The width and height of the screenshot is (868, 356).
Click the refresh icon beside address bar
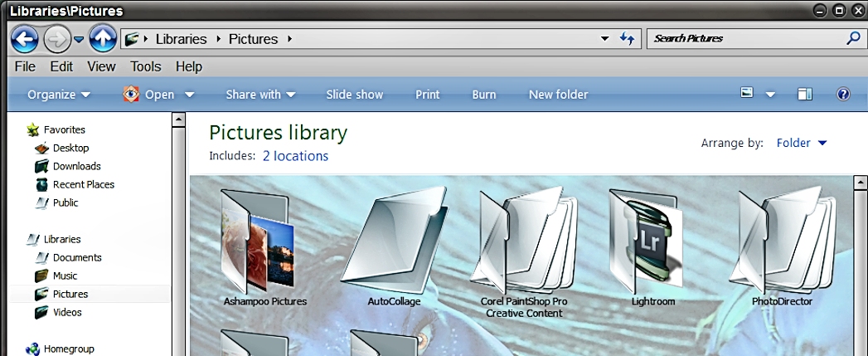pyautogui.click(x=628, y=39)
